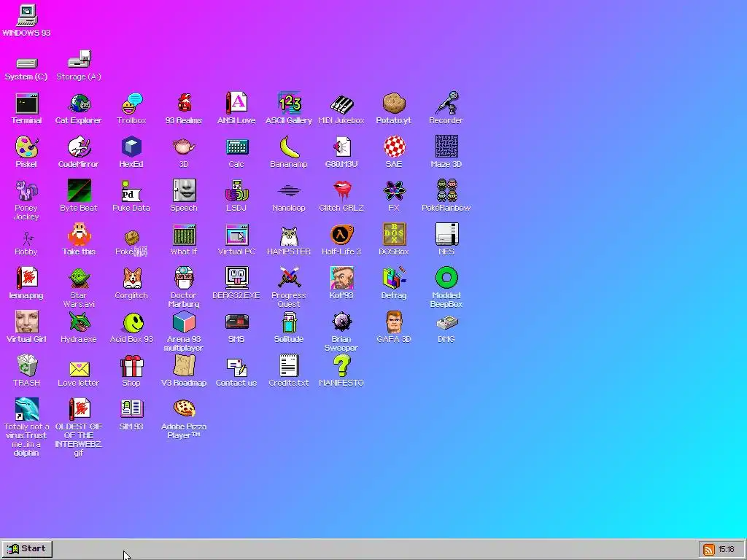Launch Bananamp banana icon
Screen dimensions: 747x560
click(289, 147)
